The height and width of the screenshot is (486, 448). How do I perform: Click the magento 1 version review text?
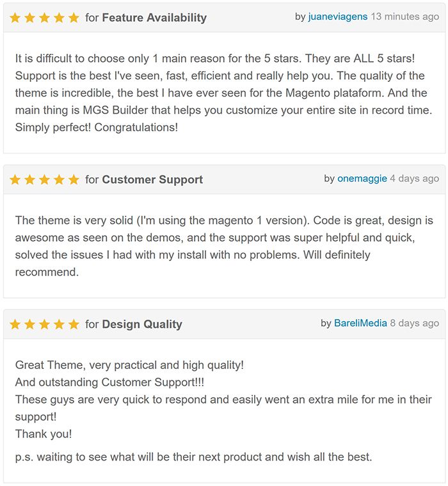tap(224, 246)
